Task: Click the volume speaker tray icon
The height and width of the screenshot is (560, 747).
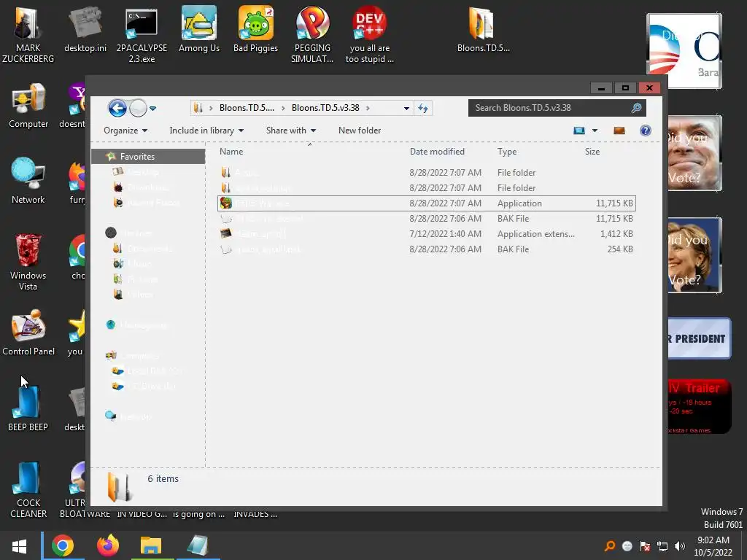Action: [x=679, y=546]
